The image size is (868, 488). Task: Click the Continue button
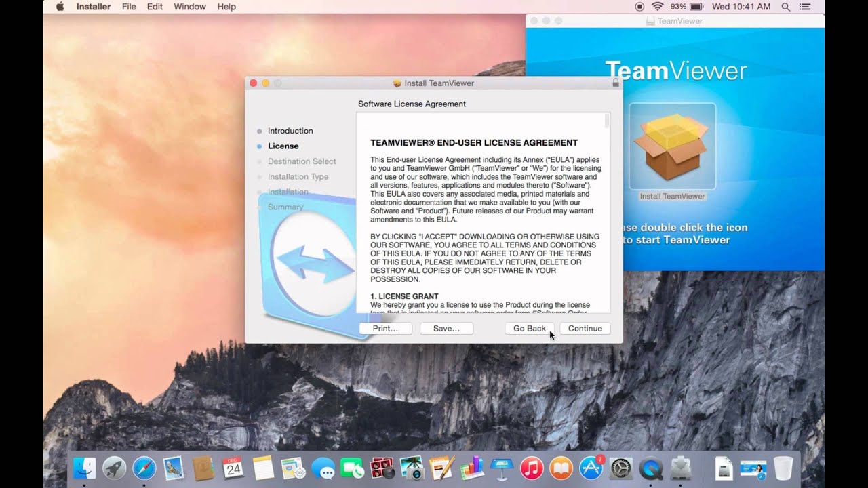click(x=585, y=328)
